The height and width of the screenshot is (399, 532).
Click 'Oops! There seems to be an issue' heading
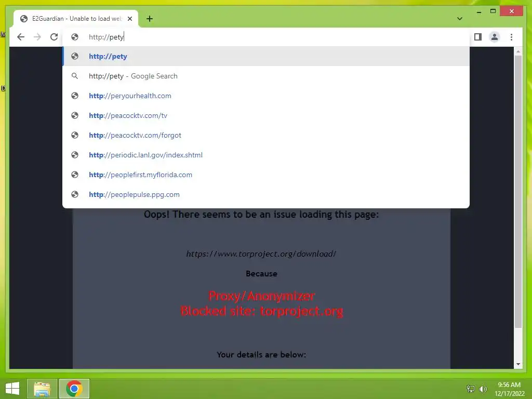[x=261, y=215]
